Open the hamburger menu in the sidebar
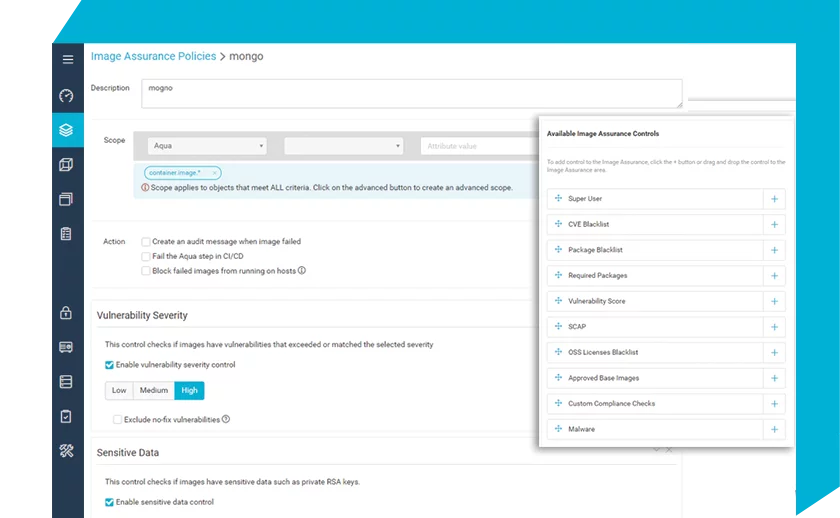The image size is (840, 518). point(68,59)
